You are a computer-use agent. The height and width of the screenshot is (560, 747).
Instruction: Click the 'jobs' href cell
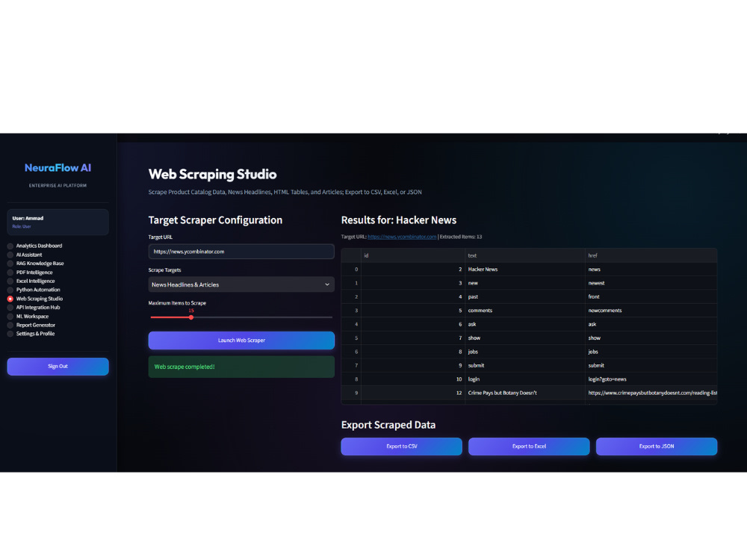[651, 352]
